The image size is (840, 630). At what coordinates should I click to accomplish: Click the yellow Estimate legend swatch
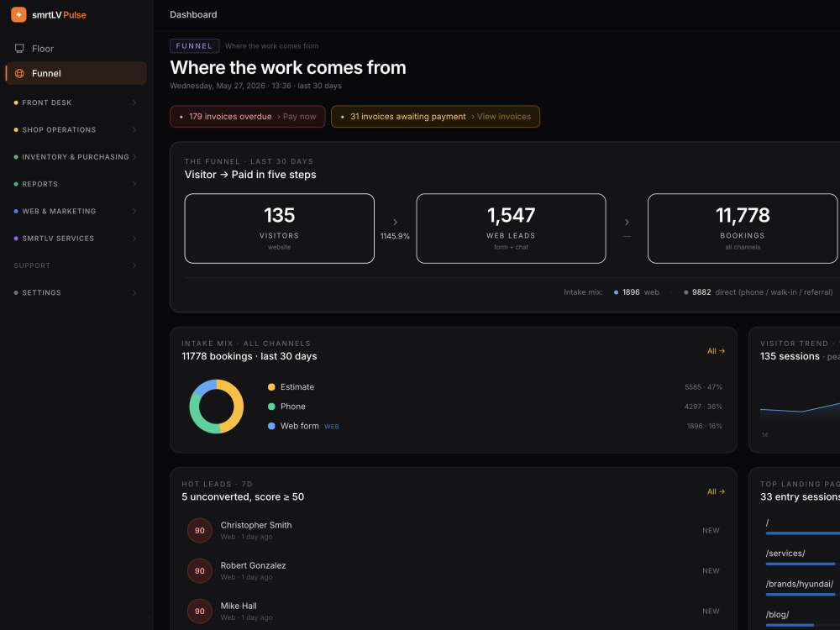(271, 386)
